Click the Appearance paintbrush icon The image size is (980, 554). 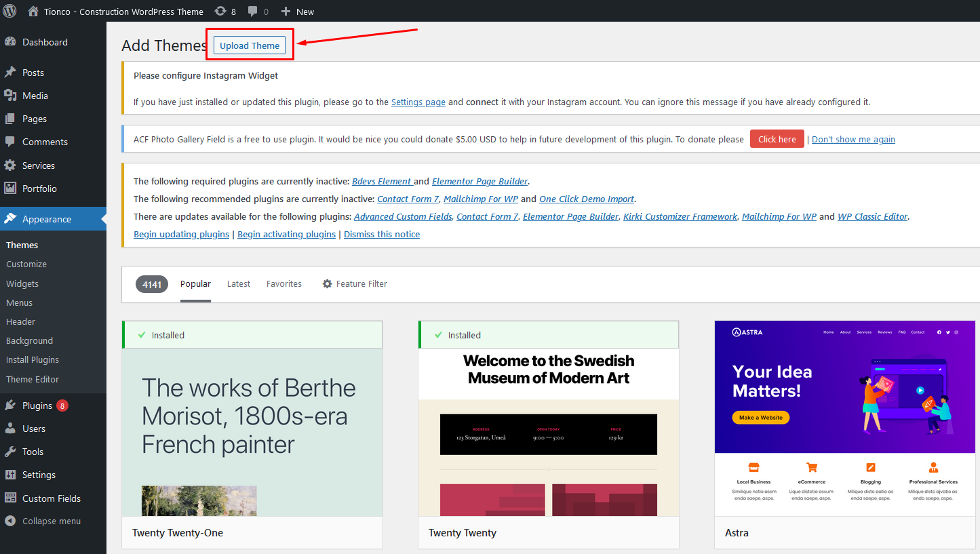coord(10,219)
